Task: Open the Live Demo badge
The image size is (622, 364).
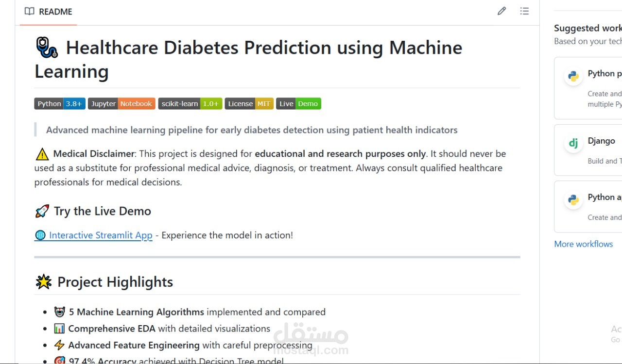Action: pos(299,104)
